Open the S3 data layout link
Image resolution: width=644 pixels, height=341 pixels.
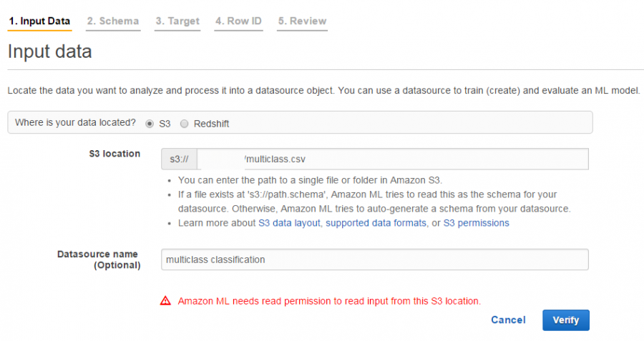(x=289, y=223)
